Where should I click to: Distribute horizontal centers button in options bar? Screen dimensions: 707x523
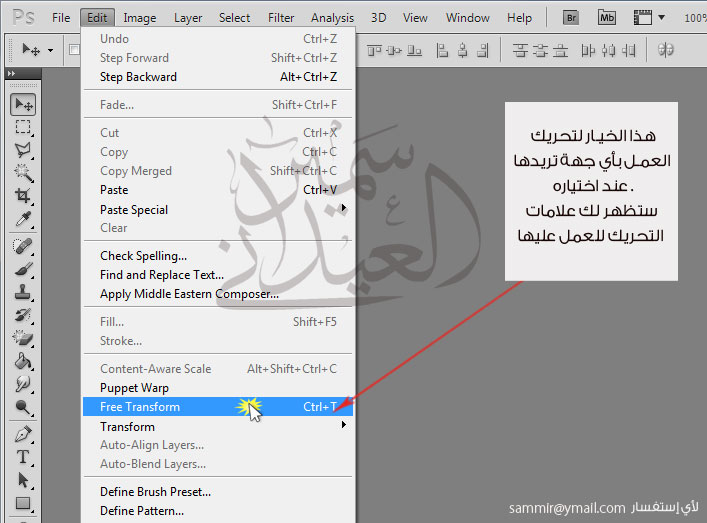(x=608, y=50)
